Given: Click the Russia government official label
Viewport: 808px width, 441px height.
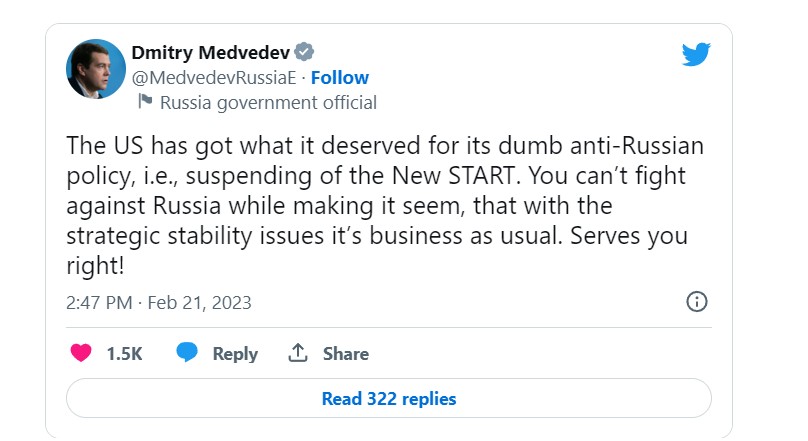Looking at the screenshot, I should (x=268, y=102).
